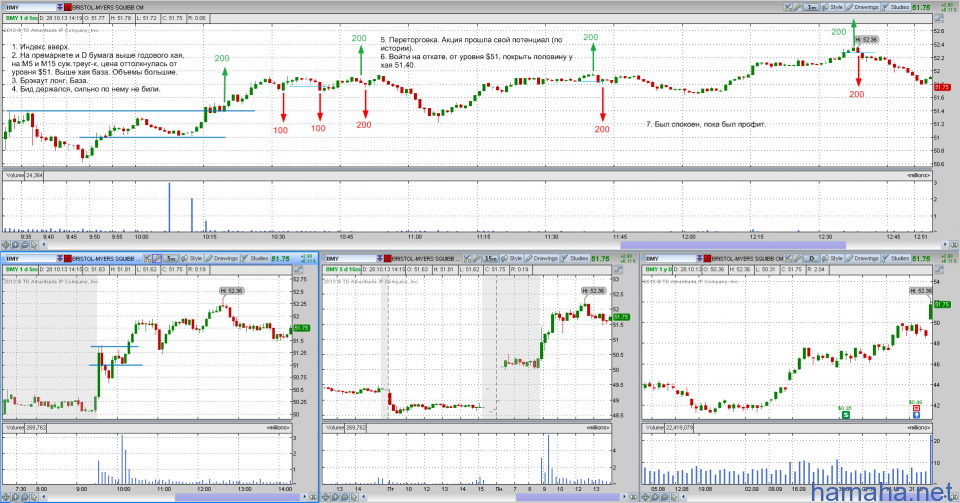Viewport: 960px width, 503px height.
Task: Open the Studies menu in the 1m chart
Action: [896, 7]
